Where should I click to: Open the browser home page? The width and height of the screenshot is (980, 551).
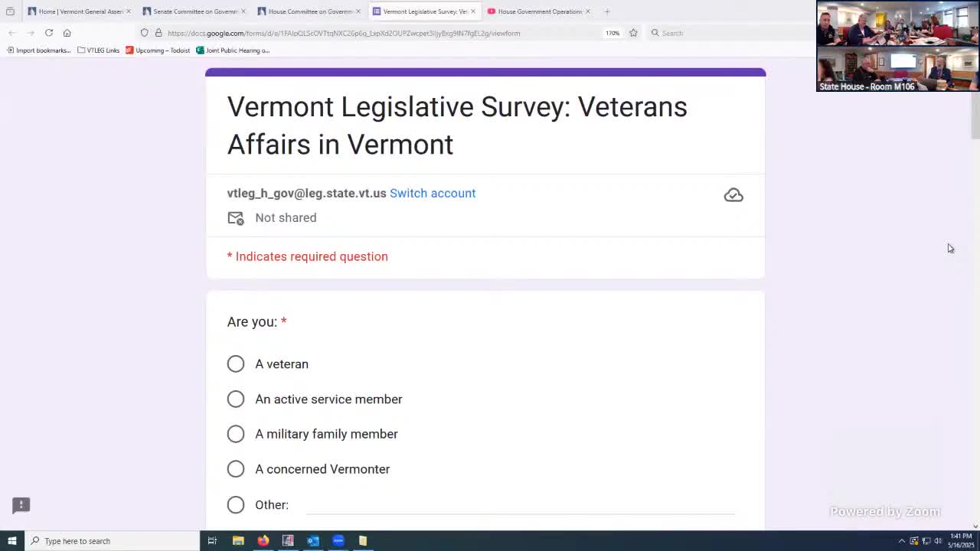[x=67, y=33]
